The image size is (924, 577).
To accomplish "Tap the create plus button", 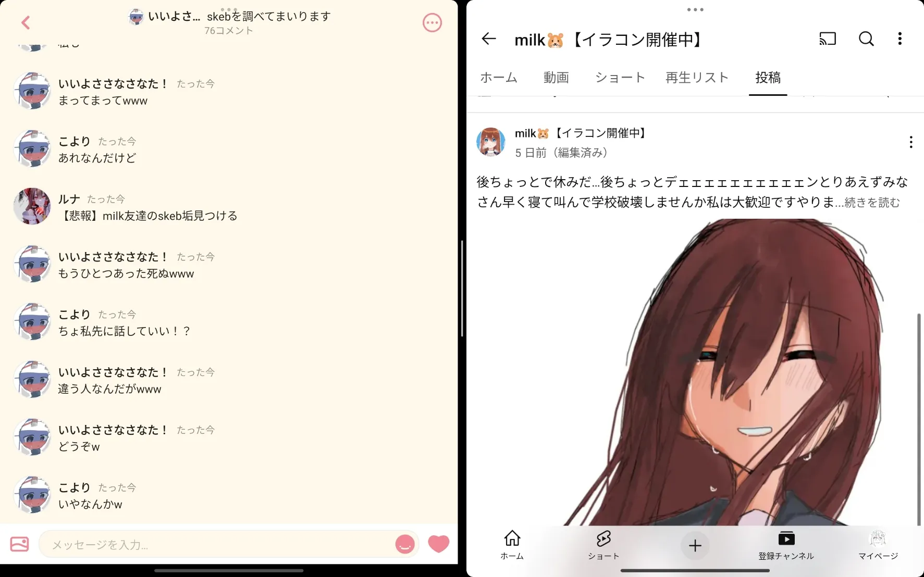I will [695, 545].
